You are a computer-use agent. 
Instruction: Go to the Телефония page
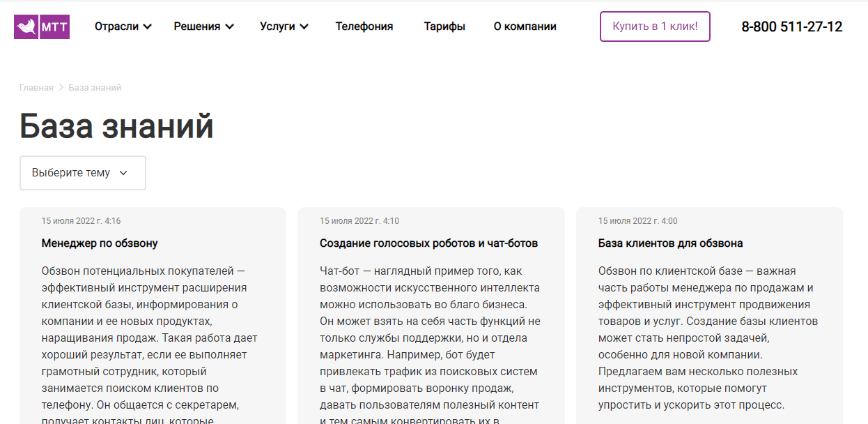point(364,26)
